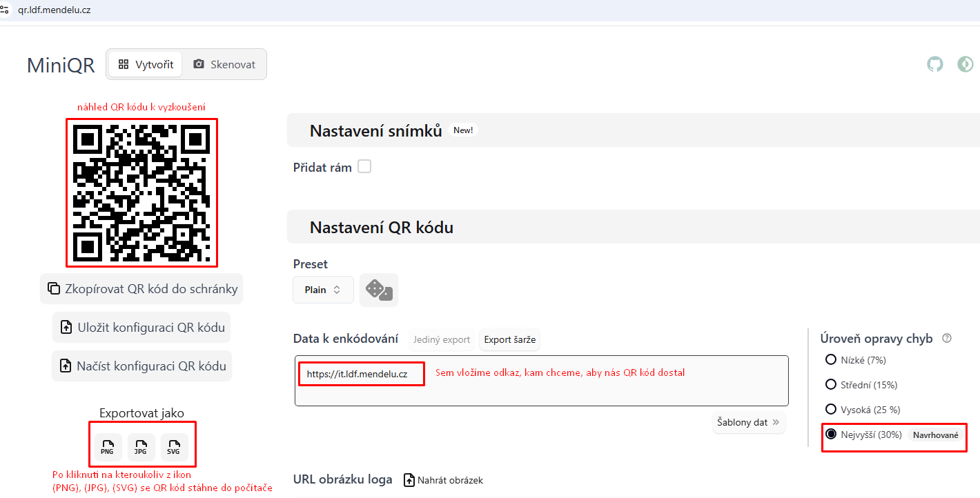This screenshot has height=498, width=980.
Task: Expand Šablony dat templates
Action: 748,422
